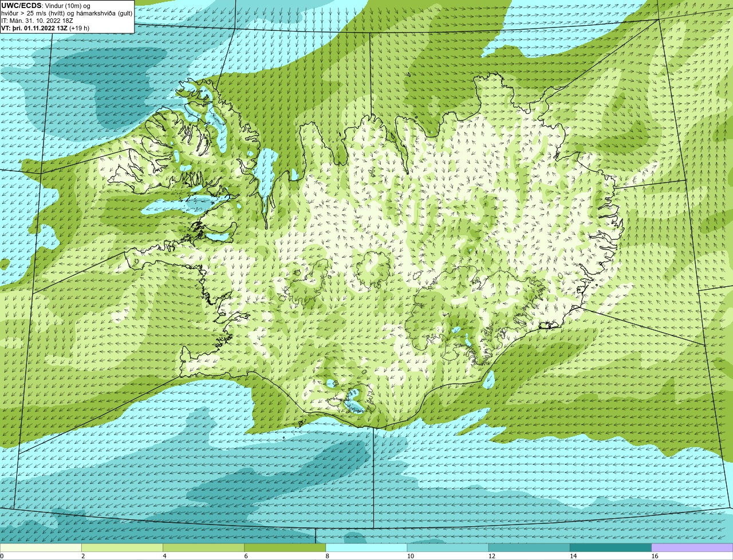The height and width of the screenshot is (560, 733).
Task: Click the legend scale label '4'
Action: [164, 556]
